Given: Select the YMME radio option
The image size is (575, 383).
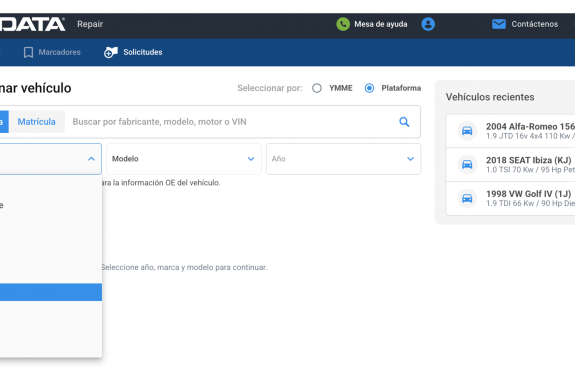Looking at the screenshot, I should [x=317, y=88].
